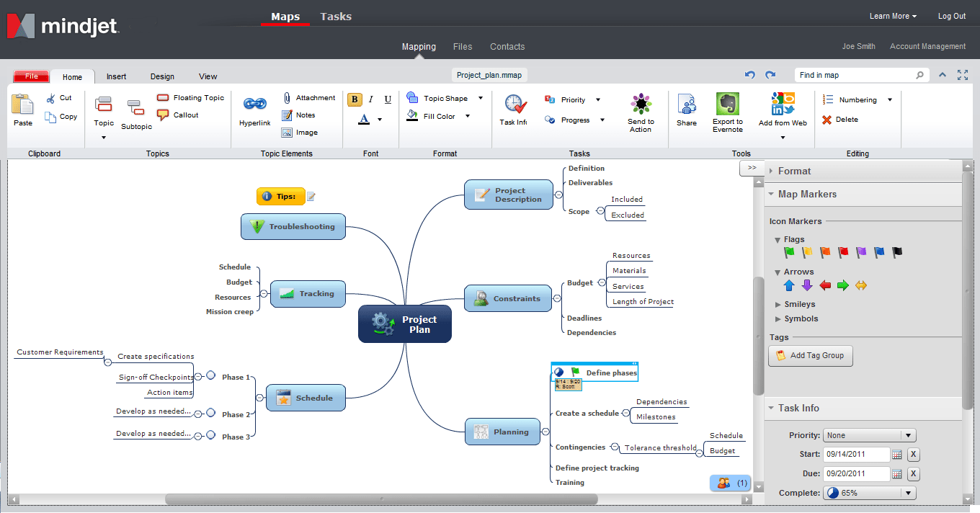Toggle Bold font formatting
This screenshot has width=980, height=513.
click(355, 99)
